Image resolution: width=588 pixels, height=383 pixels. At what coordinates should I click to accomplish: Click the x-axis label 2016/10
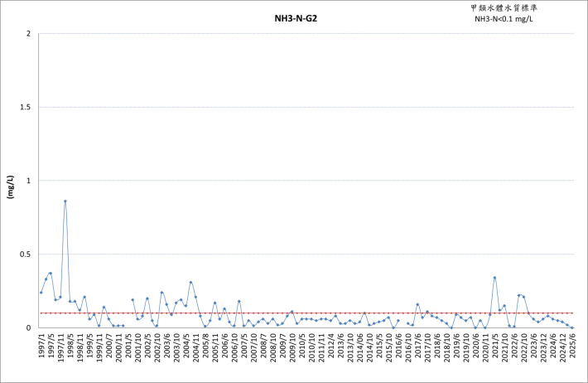408,348
